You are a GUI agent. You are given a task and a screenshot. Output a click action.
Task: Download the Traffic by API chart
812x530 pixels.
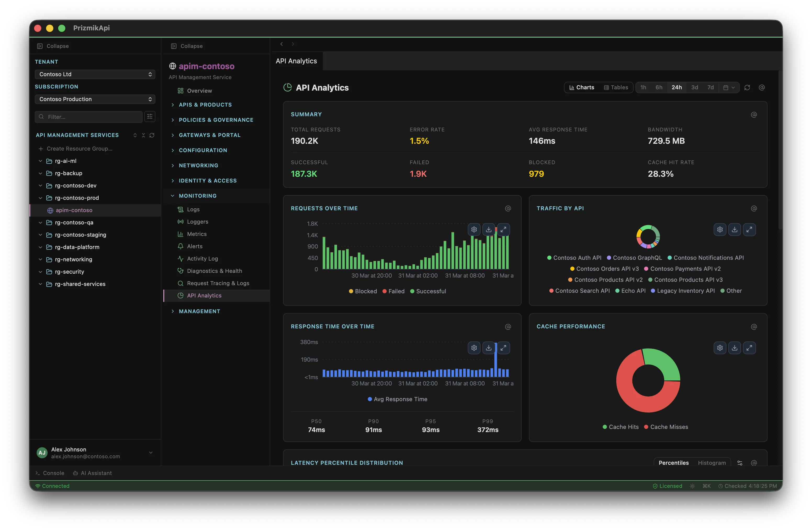tap(735, 229)
